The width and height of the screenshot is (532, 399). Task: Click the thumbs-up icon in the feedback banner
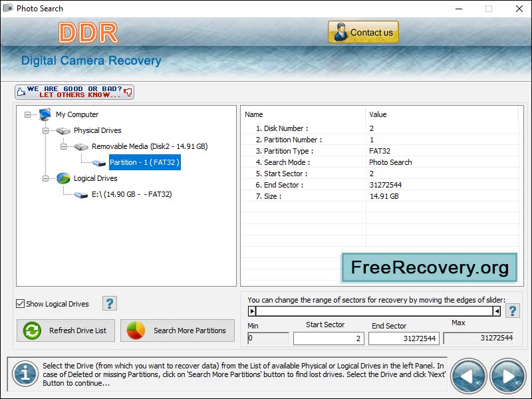(x=21, y=92)
